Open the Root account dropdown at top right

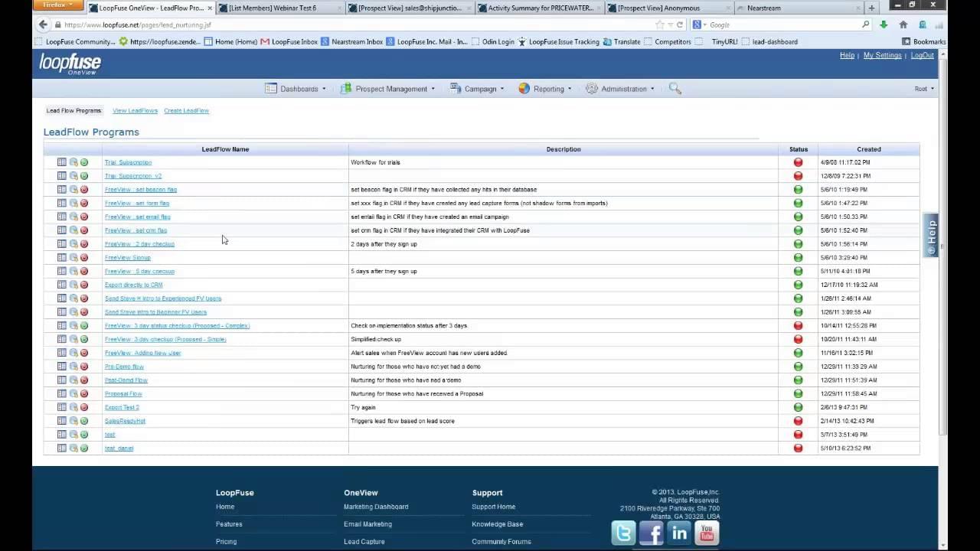923,89
